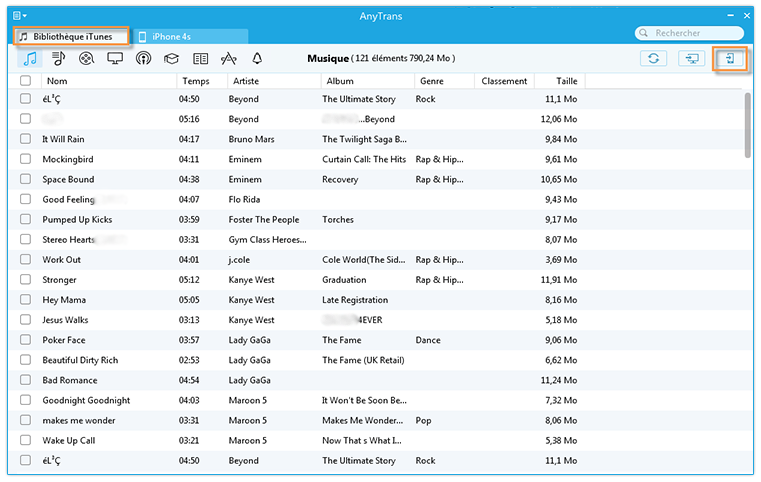Check the Pumped Up Kicks row checkbox
The height and width of the screenshot is (482, 761).
coord(26,219)
